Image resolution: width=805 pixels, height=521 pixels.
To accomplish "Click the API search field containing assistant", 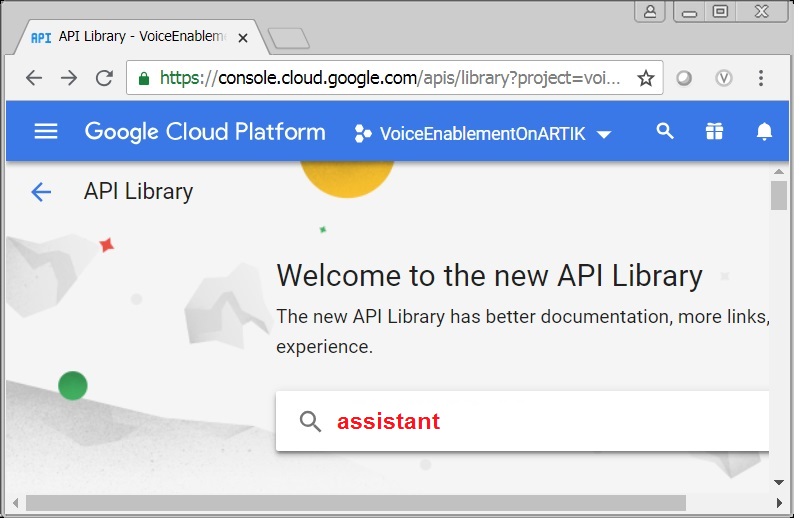I will pos(522,421).
